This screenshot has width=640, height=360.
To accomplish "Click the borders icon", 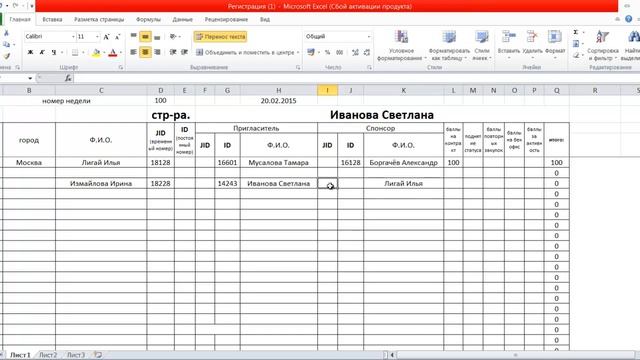I will (75, 53).
